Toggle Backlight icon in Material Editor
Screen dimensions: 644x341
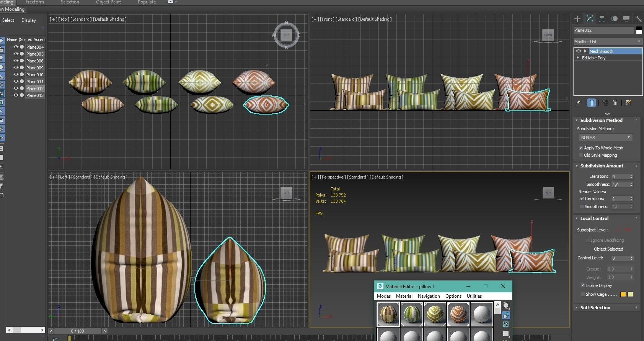[506, 315]
